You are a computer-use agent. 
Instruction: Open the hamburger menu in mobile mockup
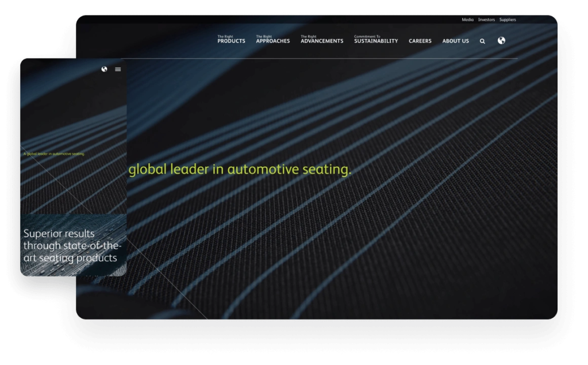[x=118, y=70]
